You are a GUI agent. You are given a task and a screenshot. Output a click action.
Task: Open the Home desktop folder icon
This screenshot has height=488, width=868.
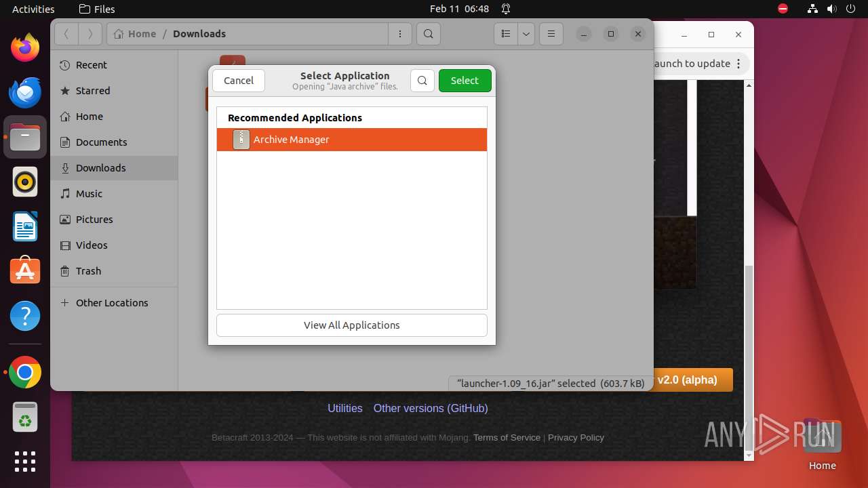click(x=822, y=444)
